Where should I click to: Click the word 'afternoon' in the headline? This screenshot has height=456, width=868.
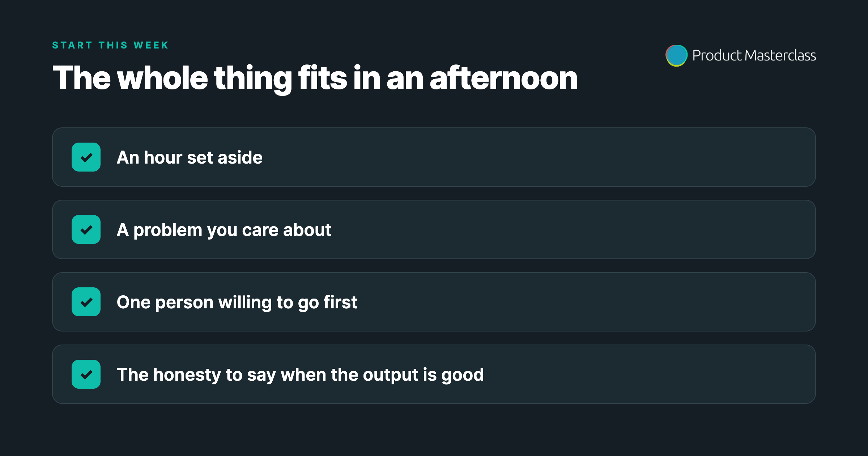point(503,78)
